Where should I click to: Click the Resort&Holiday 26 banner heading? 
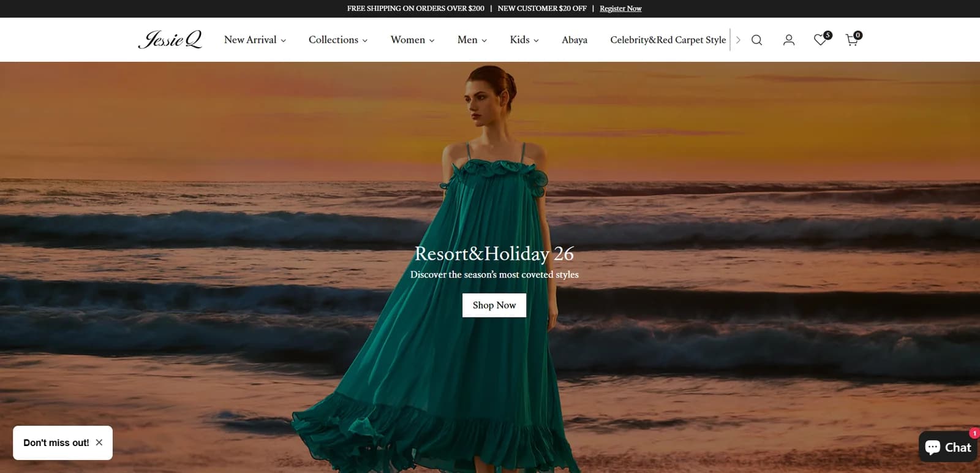(494, 253)
